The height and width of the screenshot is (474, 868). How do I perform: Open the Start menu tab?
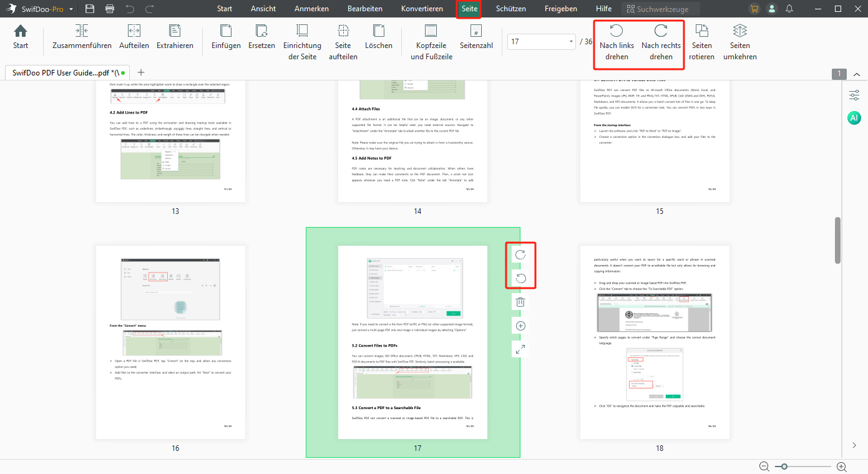tap(225, 9)
